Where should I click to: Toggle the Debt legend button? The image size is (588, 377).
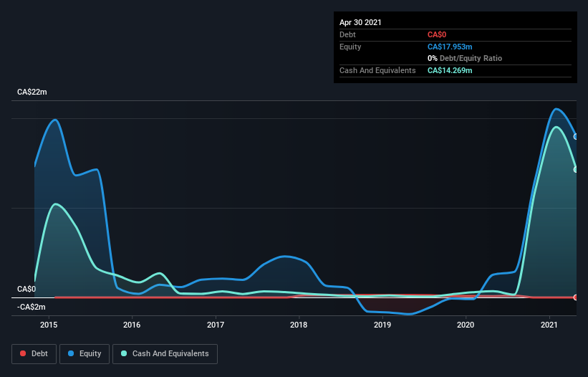click(34, 354)
